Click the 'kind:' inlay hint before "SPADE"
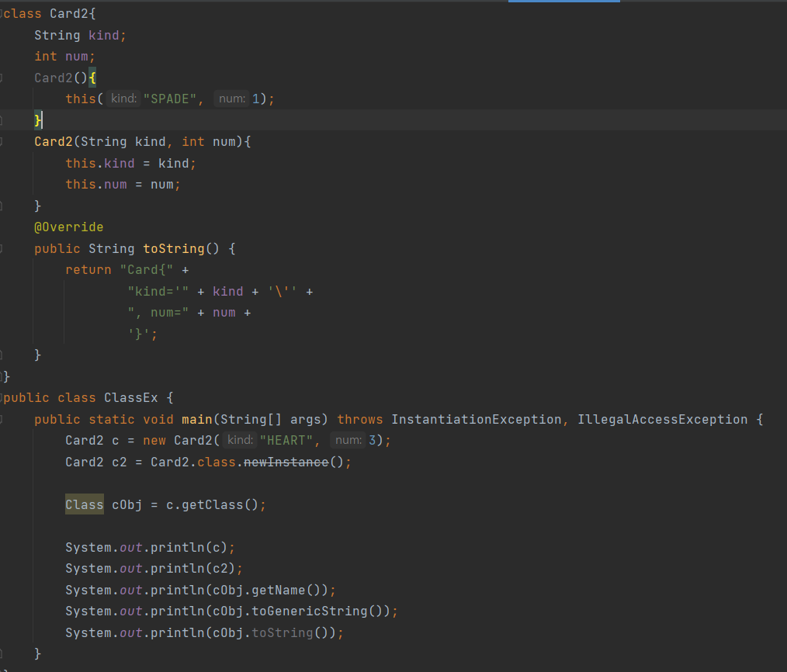The width and height of the screenshot is (787, 672). point(123,99)
